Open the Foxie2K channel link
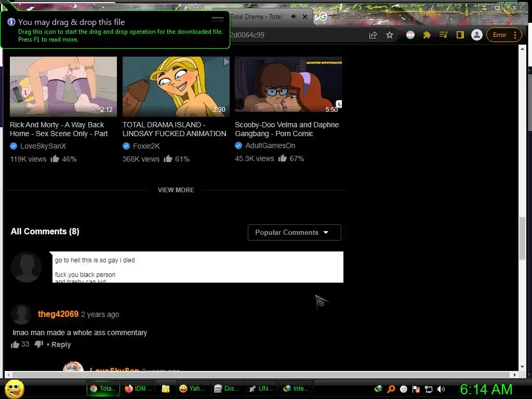This screenshot has height=399, width=532. (146, 146)
